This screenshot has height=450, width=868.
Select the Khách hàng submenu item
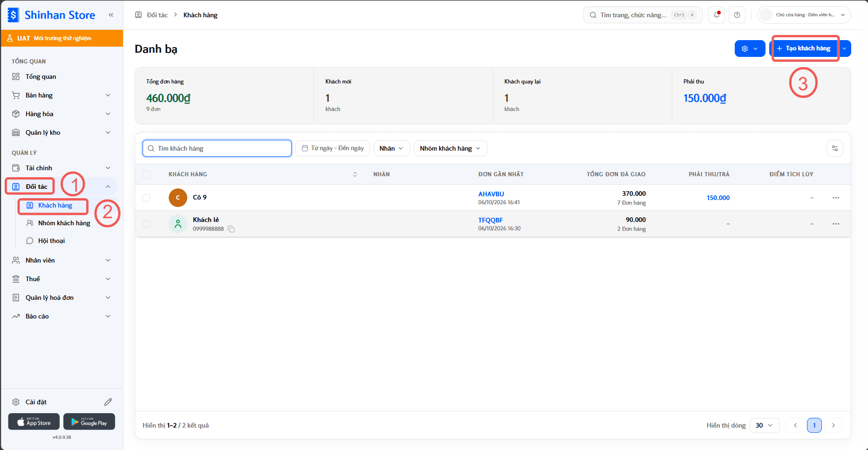coord(55,205)
